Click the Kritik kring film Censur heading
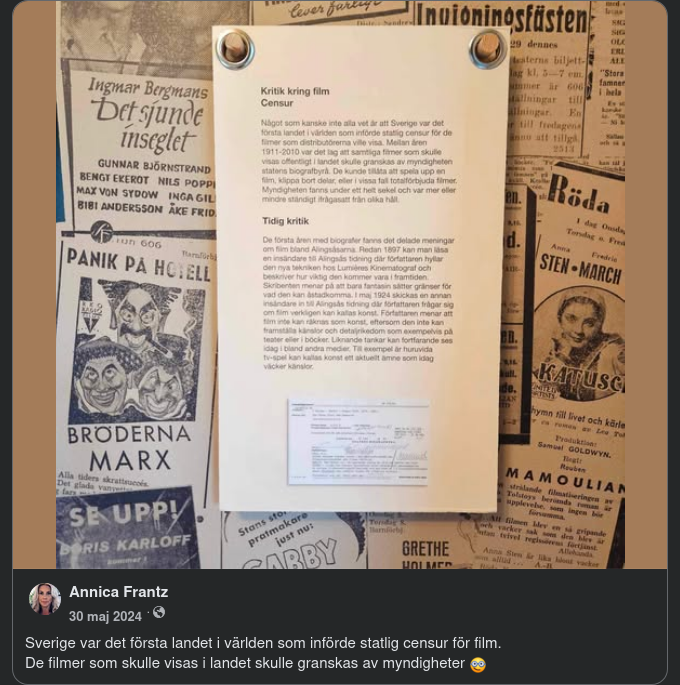Image resolution: width=680 pixels, height=685 pixels. pos(295,97)
